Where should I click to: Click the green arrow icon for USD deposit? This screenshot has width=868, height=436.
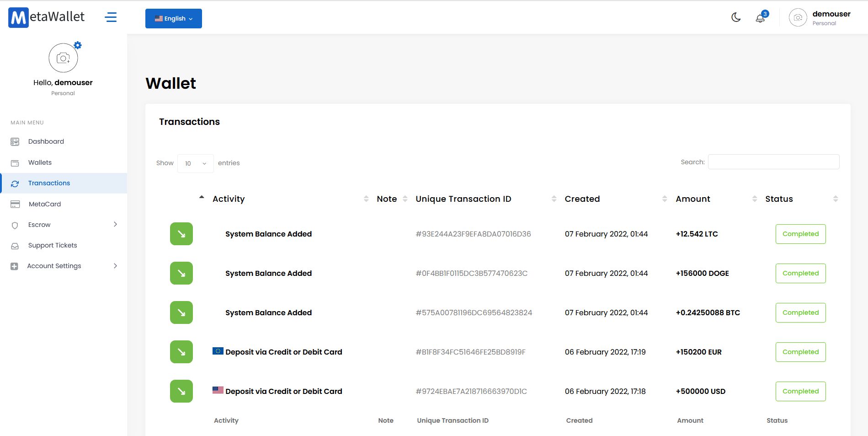click(x=181, y=391)
